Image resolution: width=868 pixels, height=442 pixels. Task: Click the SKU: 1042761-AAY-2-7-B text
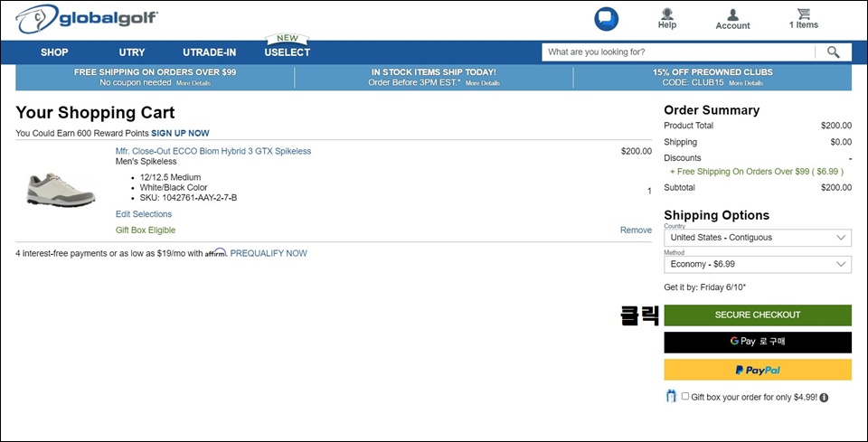click(188, 198)
